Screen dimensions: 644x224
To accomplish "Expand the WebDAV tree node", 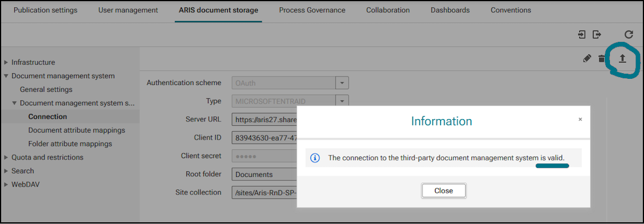I will click(6, 184).
